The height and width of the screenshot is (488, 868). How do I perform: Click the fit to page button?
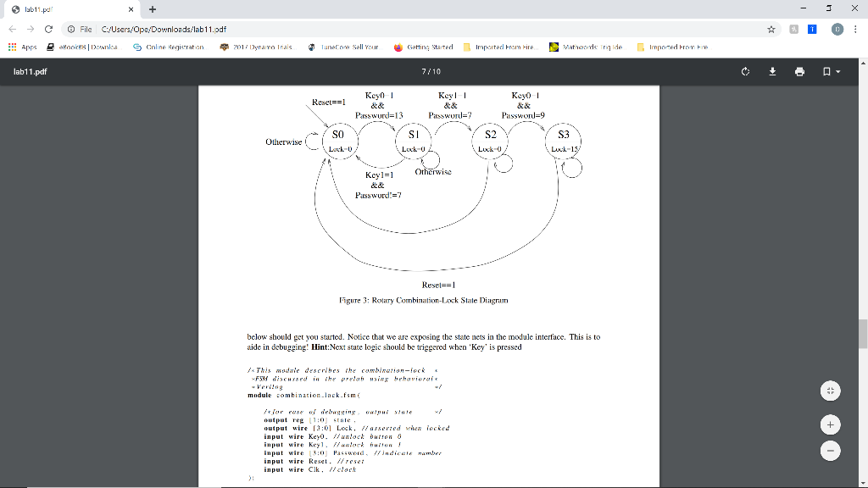830,391
